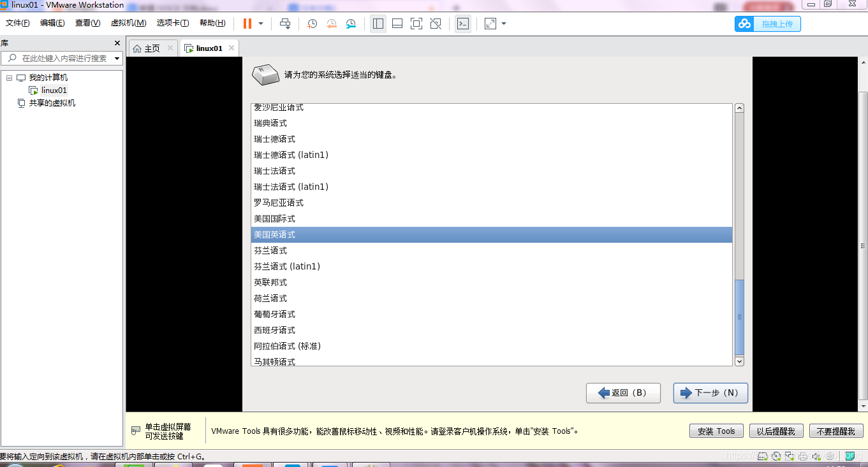Open the 帮助(H) menu
Viewport: 868px width, 467px height.
tap(212, 23)
